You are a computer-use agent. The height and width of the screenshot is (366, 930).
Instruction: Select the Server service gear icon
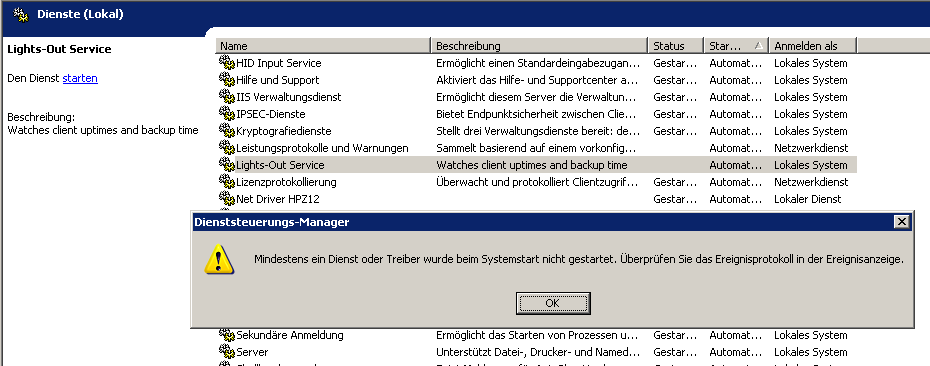227,351
